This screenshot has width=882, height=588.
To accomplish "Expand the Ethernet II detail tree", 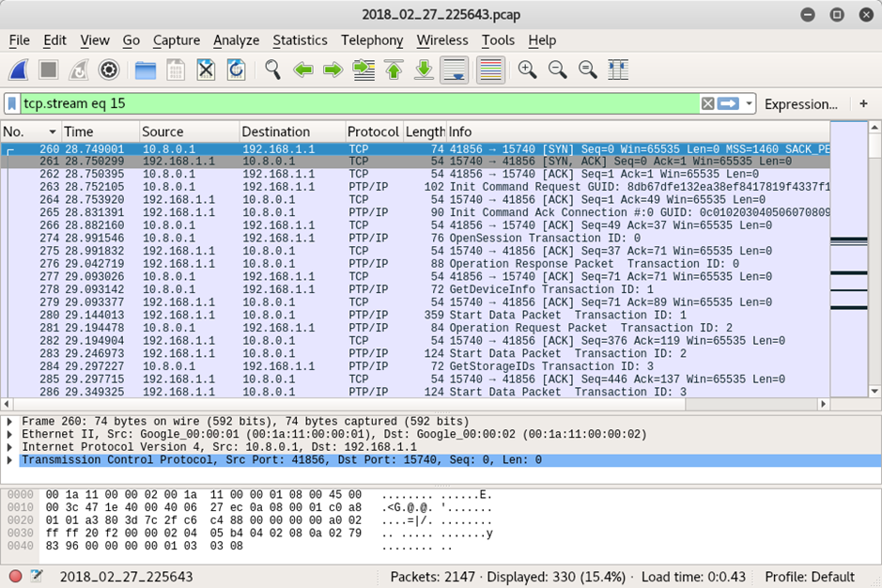I will pyautogui.click(x=9, y=434).
